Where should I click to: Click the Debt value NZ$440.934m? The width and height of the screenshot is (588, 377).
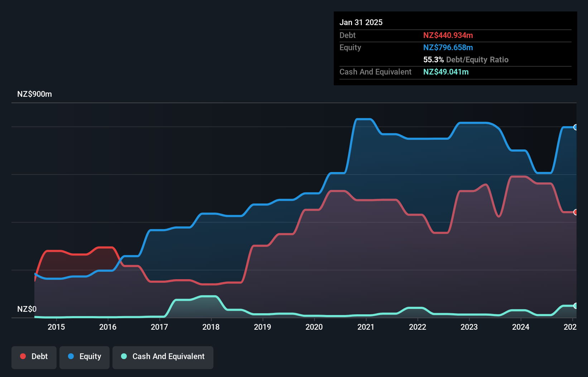click(x=448, y=35)
